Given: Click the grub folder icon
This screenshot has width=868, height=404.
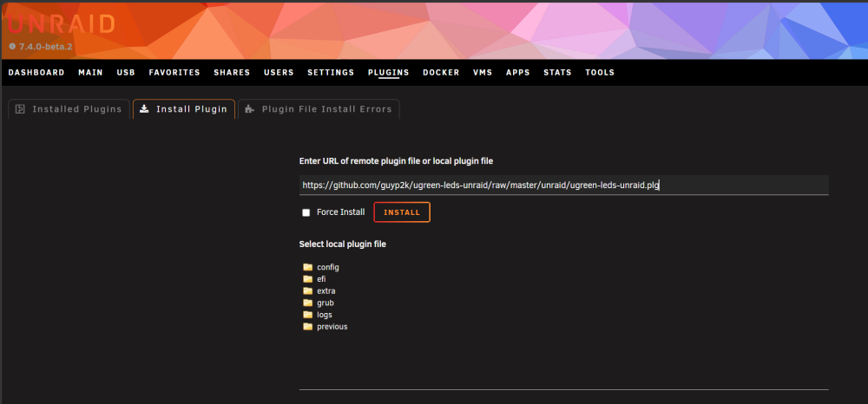Looking at the screenshot, I should (308, 303).
